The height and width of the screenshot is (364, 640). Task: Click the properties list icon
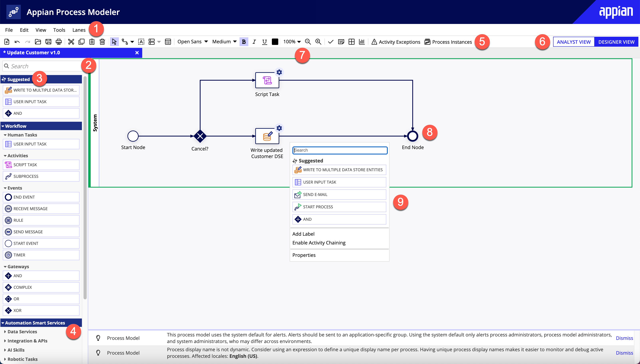tap(168, 42)
